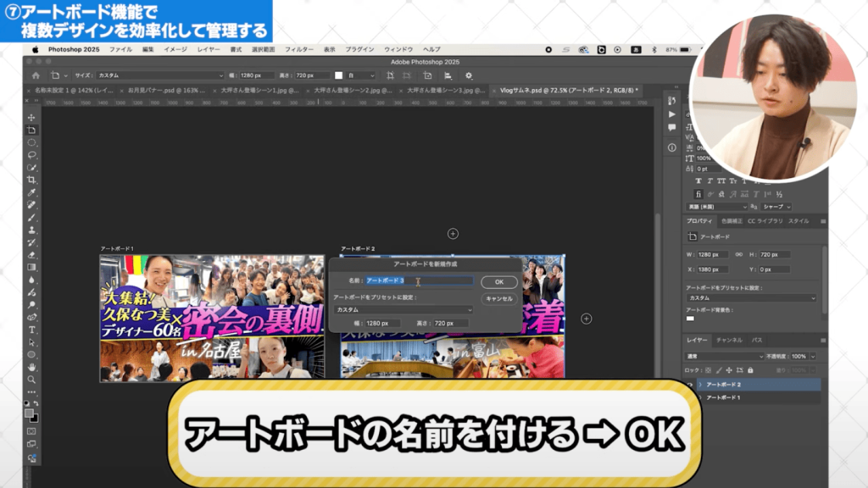Viewport: 868px width, 488px height.
Task: Toggle lock transparent pixels
Action: click(x=708, y=370)
